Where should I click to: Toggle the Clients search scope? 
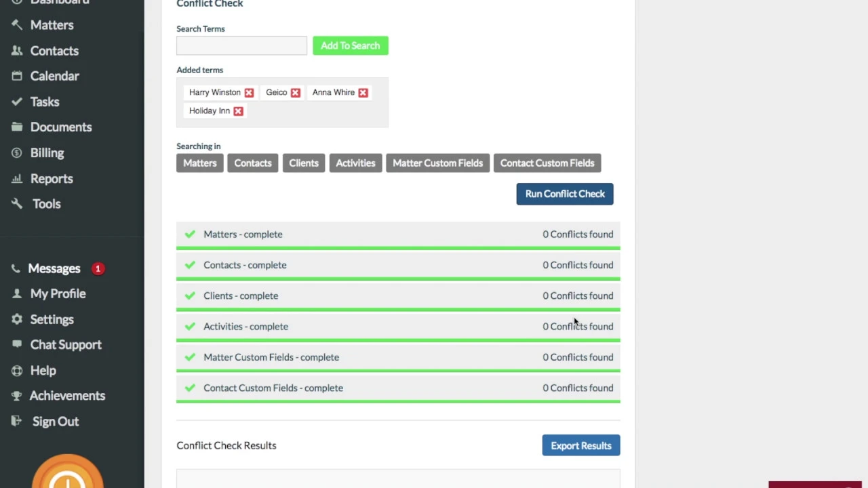(304, 163)
